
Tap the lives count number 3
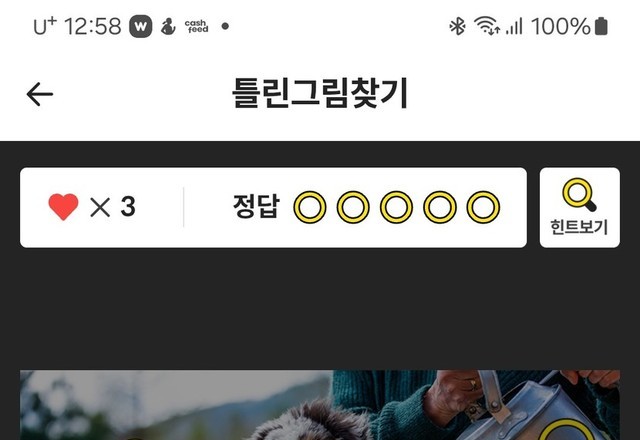pyautogui.click(x=128, y=207)
